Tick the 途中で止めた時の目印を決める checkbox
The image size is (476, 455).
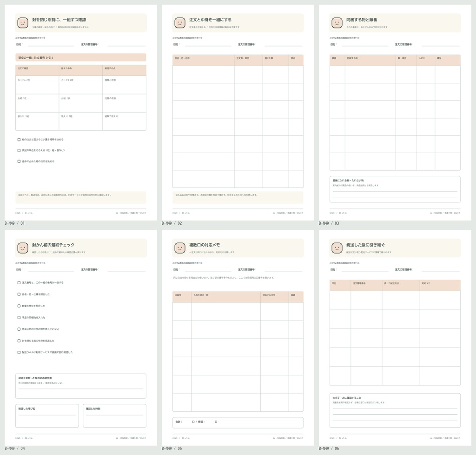(x=19, y=161)
